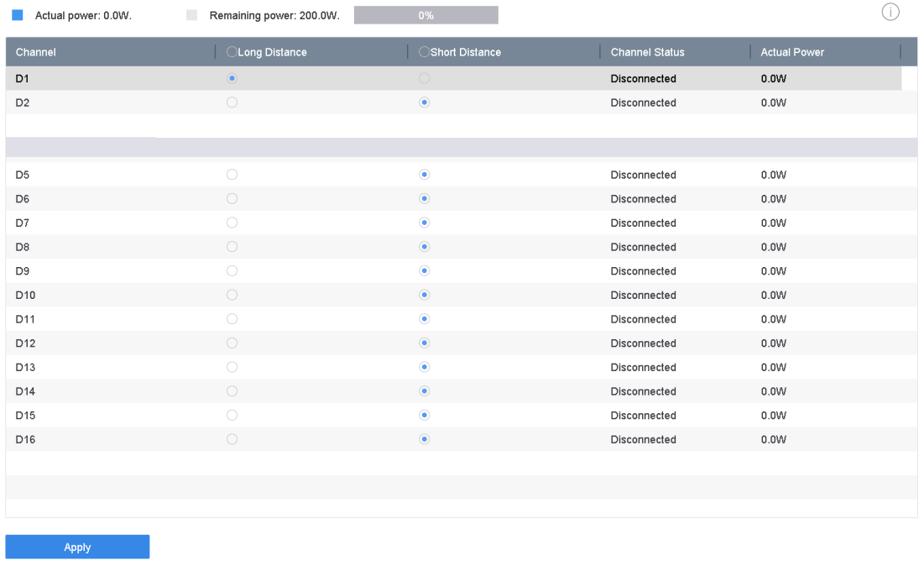Click the Disconnected status of D13
The image size is (924, 566).
click(x=643, y=367)
